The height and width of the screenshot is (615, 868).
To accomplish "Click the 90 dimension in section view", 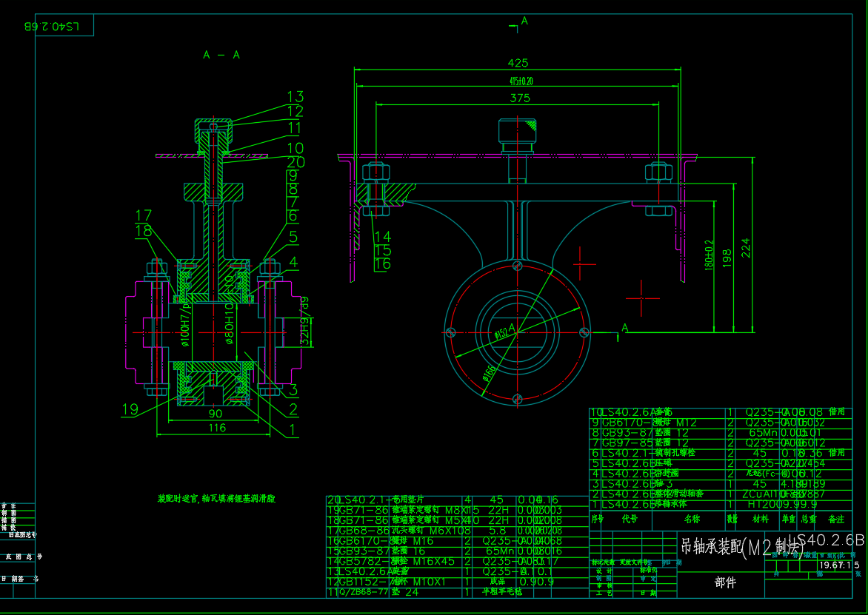I will 215,414.
